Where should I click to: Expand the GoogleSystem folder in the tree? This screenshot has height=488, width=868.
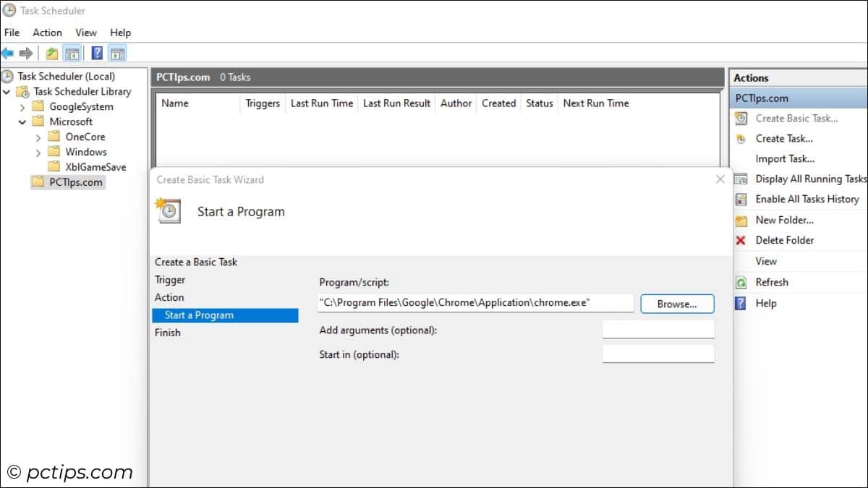(22, 106)
